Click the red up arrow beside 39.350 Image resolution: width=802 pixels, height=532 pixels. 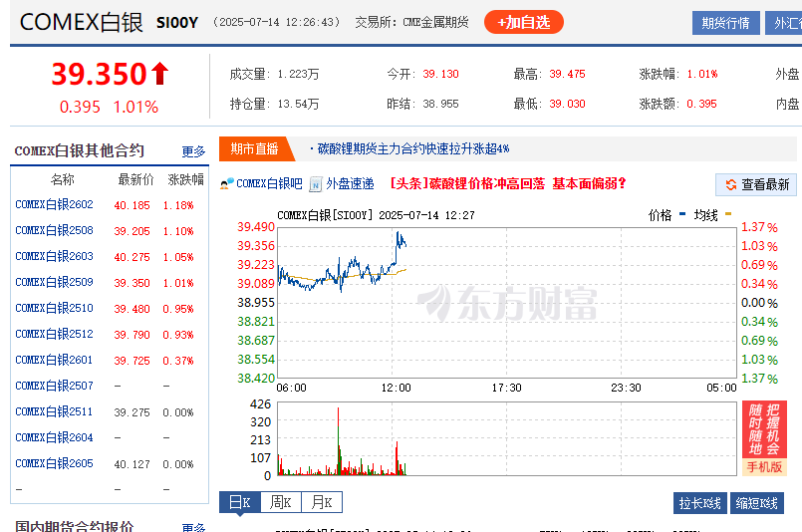click(x=159, y=73)
